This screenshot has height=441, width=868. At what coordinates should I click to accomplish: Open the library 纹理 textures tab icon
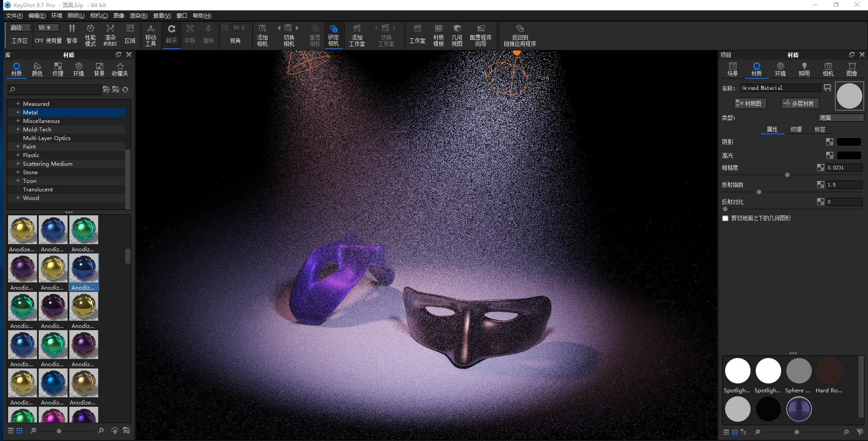point(58,69)
